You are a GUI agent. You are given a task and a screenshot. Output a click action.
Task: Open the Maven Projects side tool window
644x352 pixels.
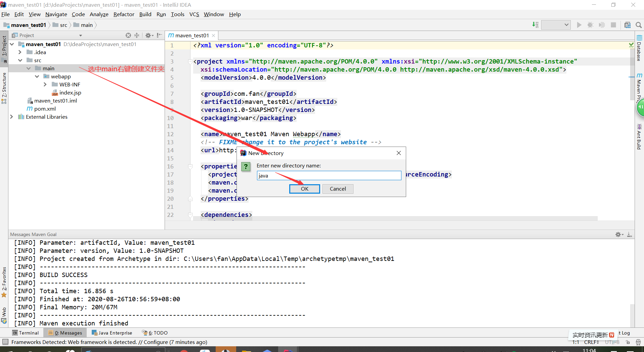point(639,87)
